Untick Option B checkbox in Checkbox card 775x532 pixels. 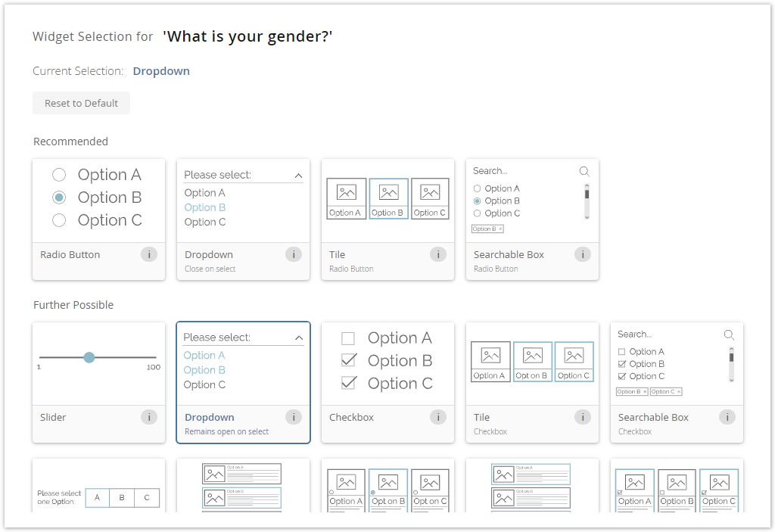pyautogui.click(x=348, y=360)
